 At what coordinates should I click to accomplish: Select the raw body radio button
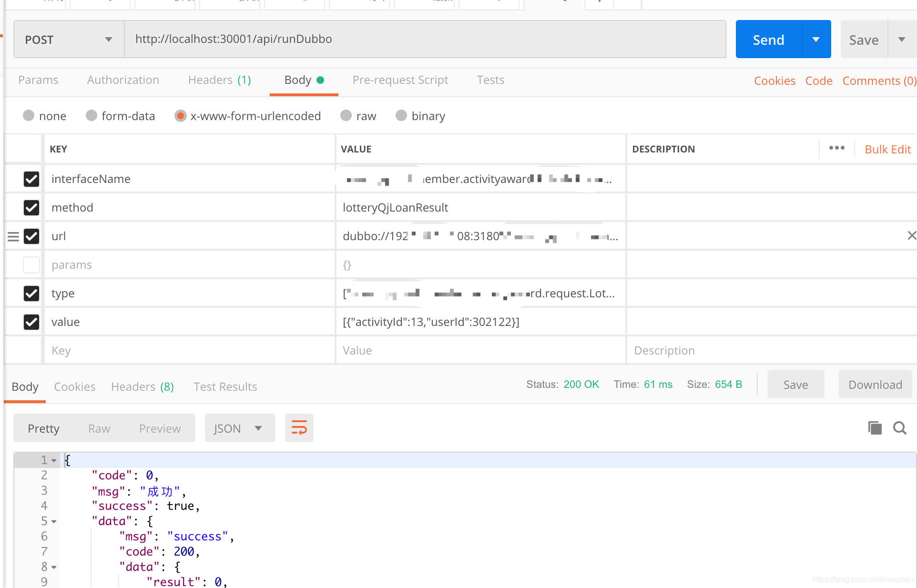346,116
